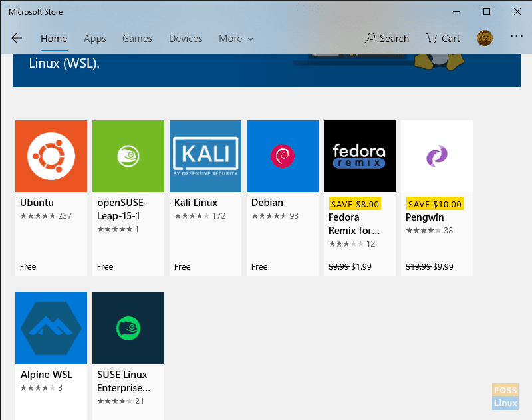Open the shopping Cart
The height and width of the screenshot is (420, 532).
[x=443, y=38]
